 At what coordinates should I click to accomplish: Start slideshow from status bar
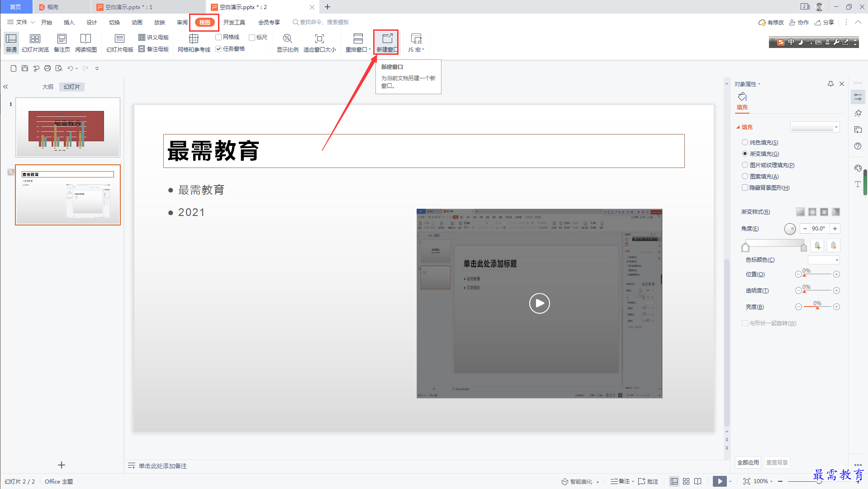click(x=720, y=481)
